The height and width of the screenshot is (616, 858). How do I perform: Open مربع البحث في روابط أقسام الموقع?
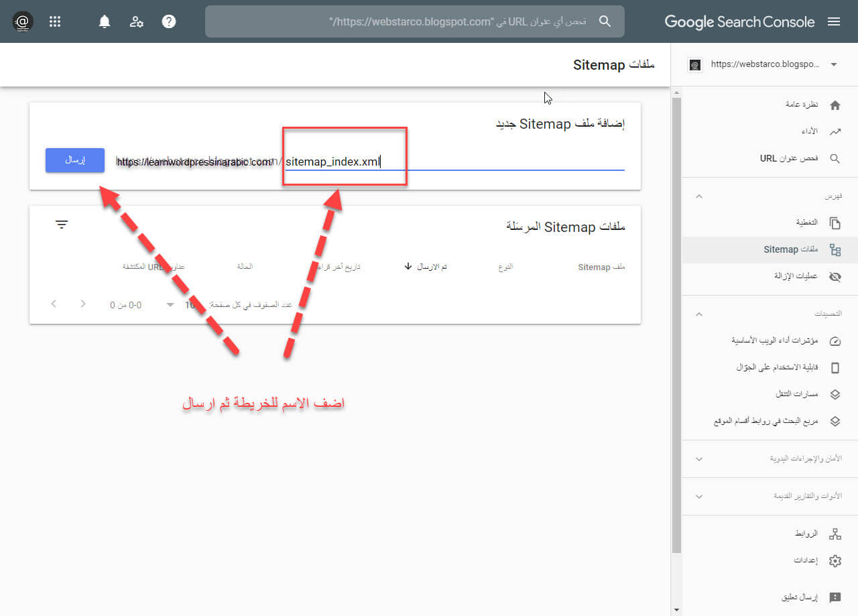click(x=770, y=422)
